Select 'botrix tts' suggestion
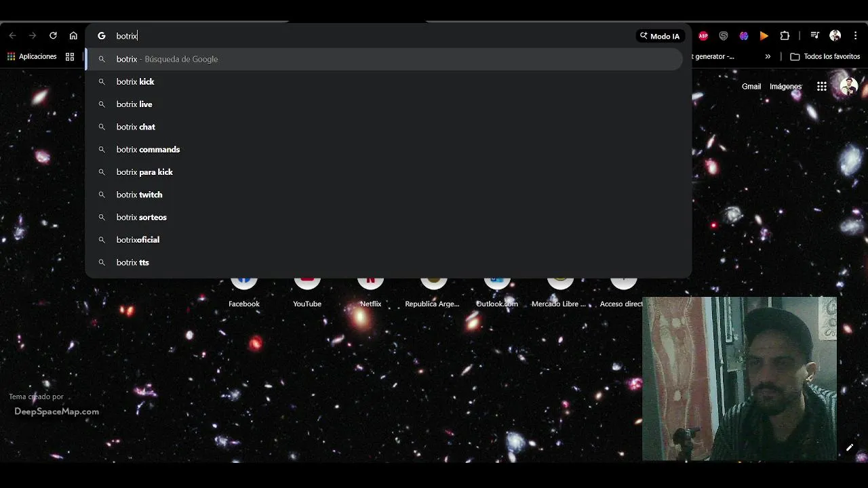This screenshot has width=868, height=488. pyautogui.click(x=384, y=262)
